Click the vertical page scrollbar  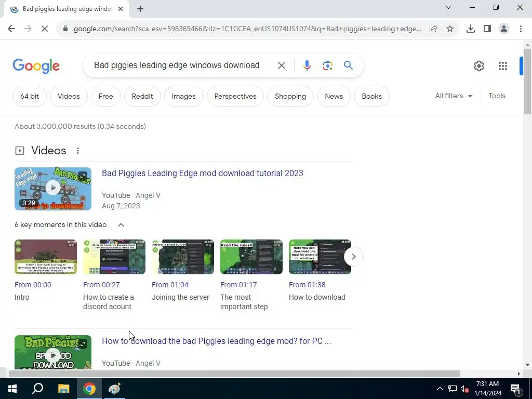(x=527, y=82)
